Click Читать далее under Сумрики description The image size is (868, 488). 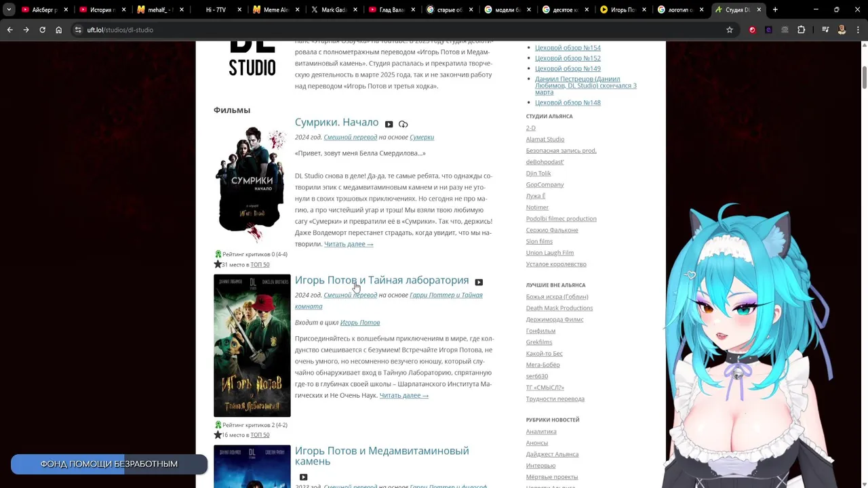(349, 244)
